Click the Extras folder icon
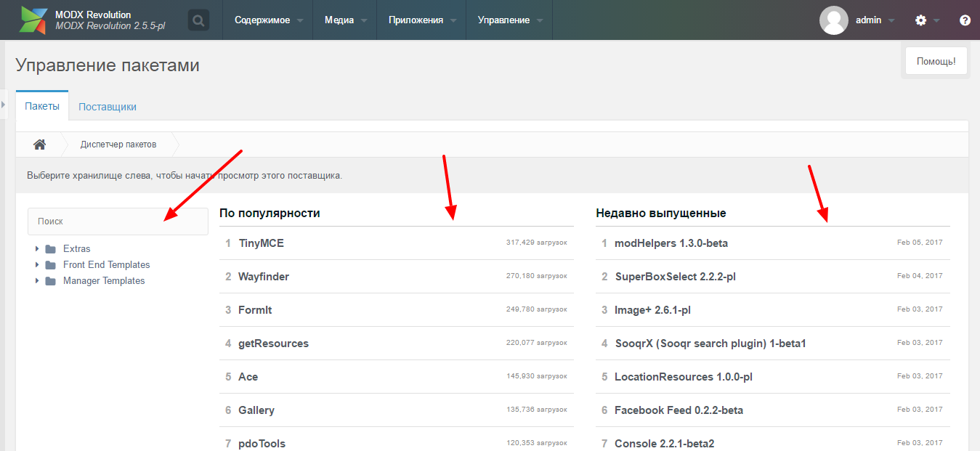 (x=50, y=249)
